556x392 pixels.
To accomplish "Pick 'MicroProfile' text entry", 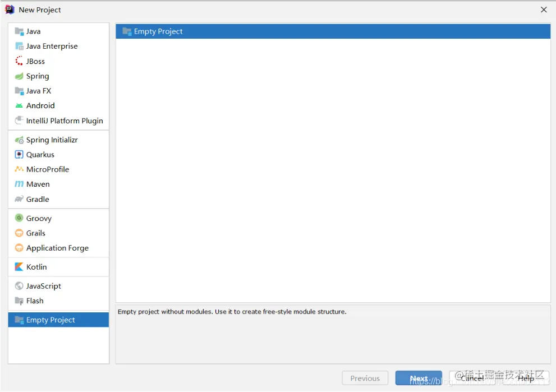I will (x=48, y=169).
